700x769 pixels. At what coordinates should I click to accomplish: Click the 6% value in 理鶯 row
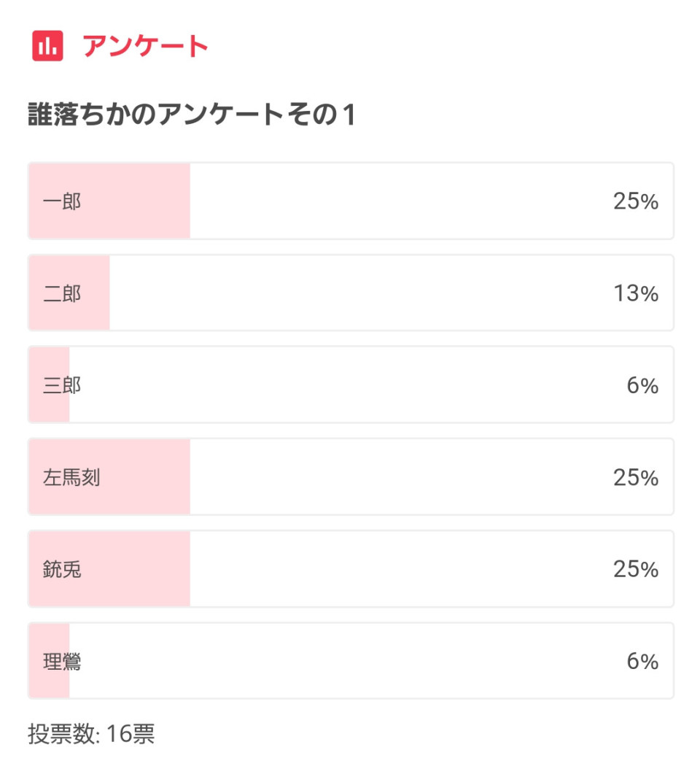click(x=642, y=661)
